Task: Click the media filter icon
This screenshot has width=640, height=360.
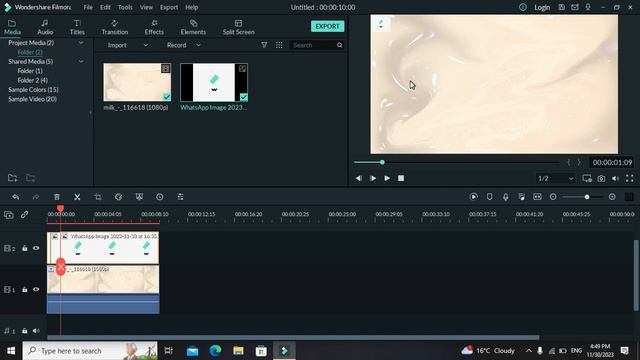Action: 264,45
